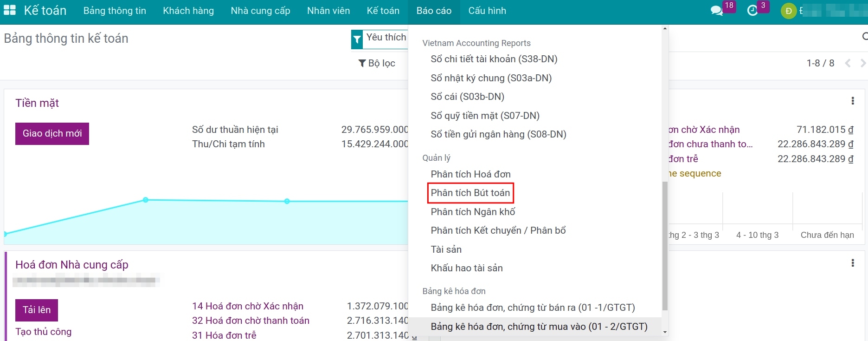Click the 4 - 10 thg 3 chart label
This screenshot has width=868, height=341.
pyautogui.click(x=757, y=235)
